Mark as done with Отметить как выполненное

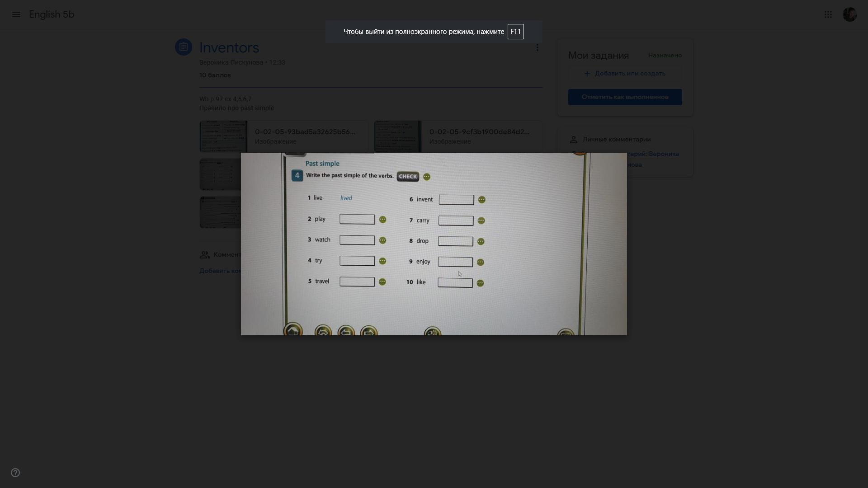pyautogui.click(x=625, y=97)
